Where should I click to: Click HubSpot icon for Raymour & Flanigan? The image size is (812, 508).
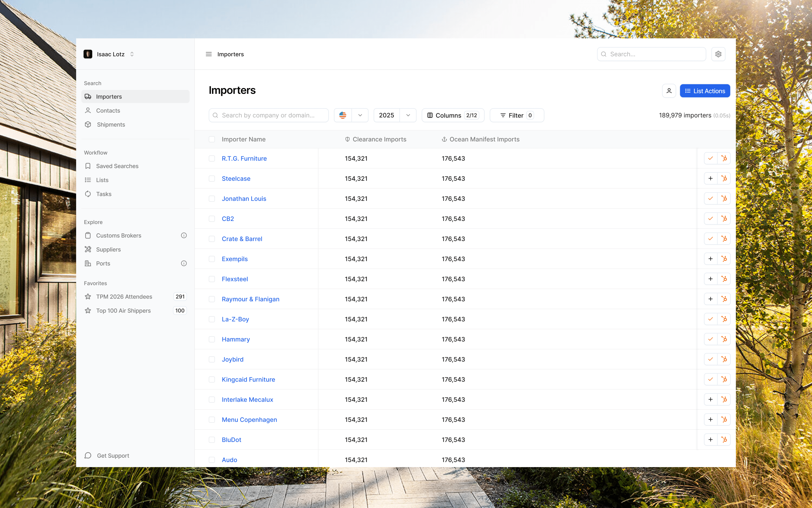[724, 299]
